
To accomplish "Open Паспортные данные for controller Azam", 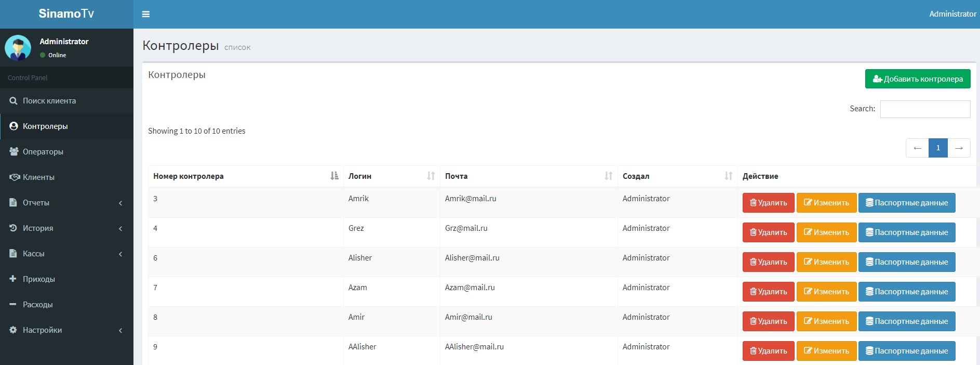I will point(906,292).
